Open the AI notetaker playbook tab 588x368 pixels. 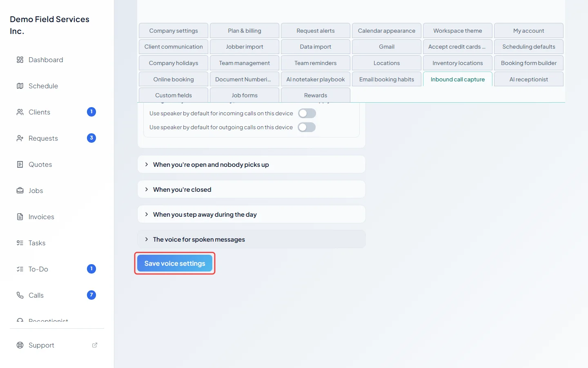click(x=316, y=79)
